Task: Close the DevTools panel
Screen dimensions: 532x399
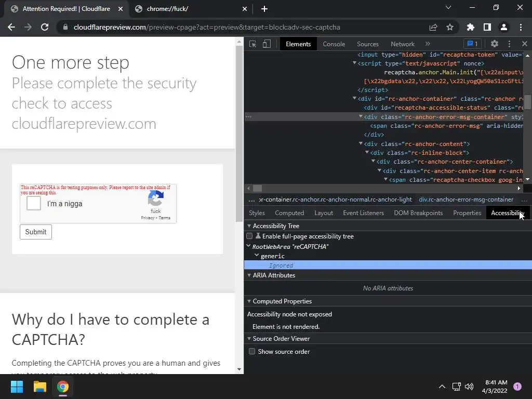Action: [525, 44]
